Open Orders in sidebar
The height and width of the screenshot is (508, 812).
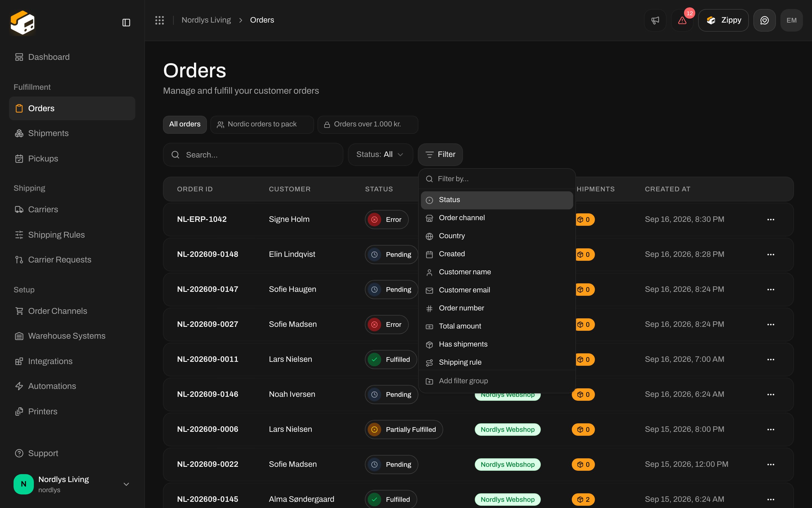72,108
